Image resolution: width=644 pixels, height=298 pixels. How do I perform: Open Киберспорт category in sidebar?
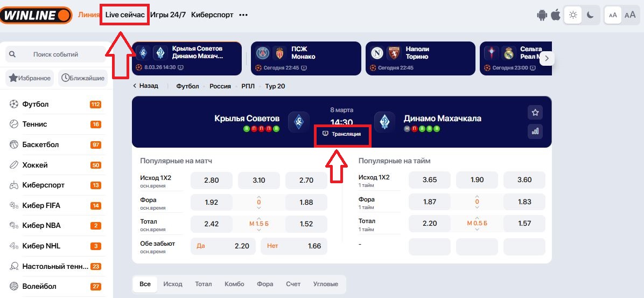pos(43,185)
